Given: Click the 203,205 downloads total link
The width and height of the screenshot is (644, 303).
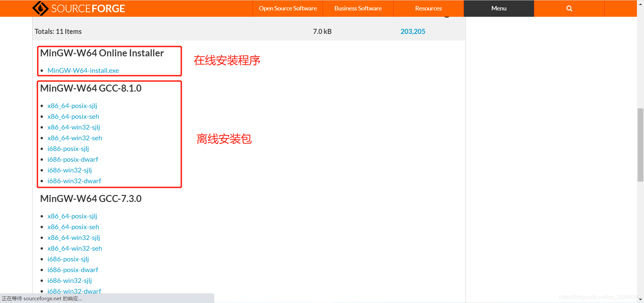Looking at the screenshot, I should coord(413,32).
